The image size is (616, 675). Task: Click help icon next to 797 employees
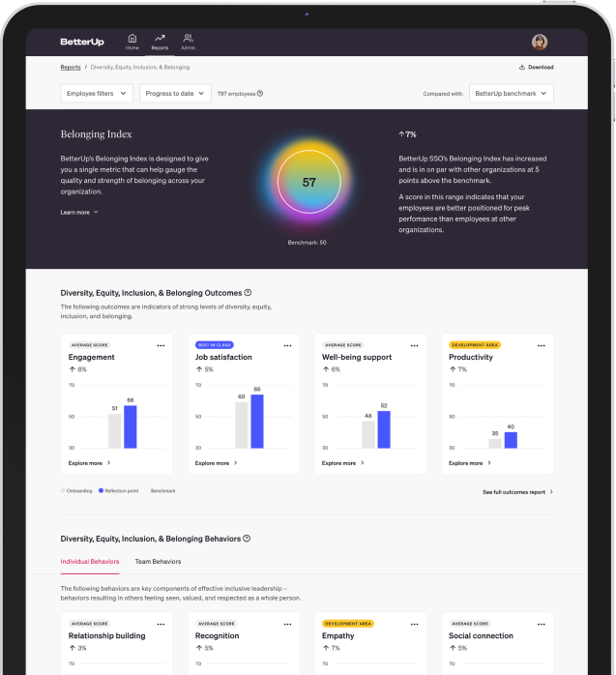pos(260,94)
